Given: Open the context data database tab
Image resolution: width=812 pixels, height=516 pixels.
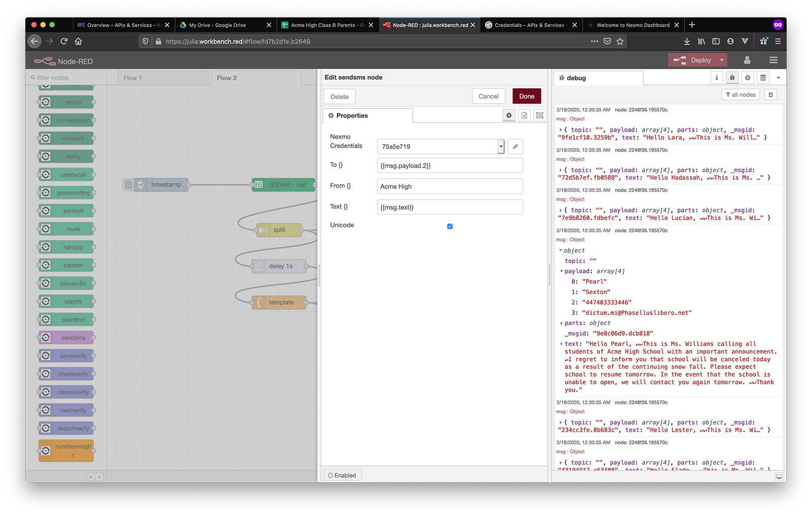Looking at the screenshot, I should point(763,78).
